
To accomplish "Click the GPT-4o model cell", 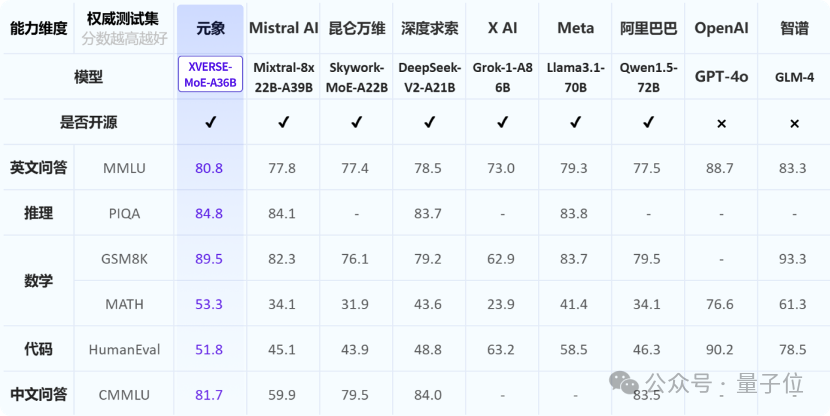I will tap(721, 77).
